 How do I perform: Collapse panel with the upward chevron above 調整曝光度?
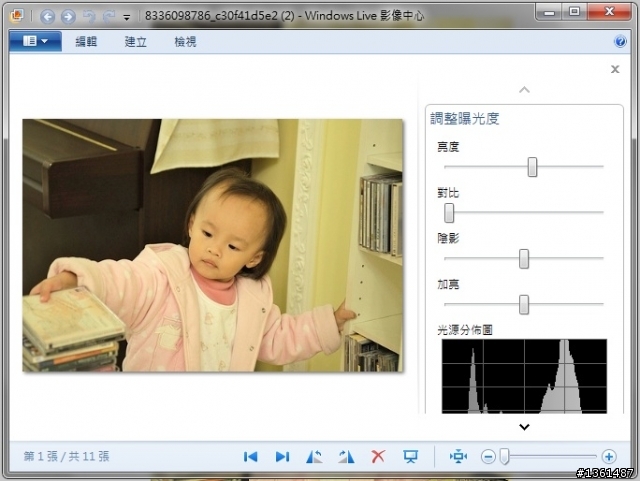coord(524,89)
